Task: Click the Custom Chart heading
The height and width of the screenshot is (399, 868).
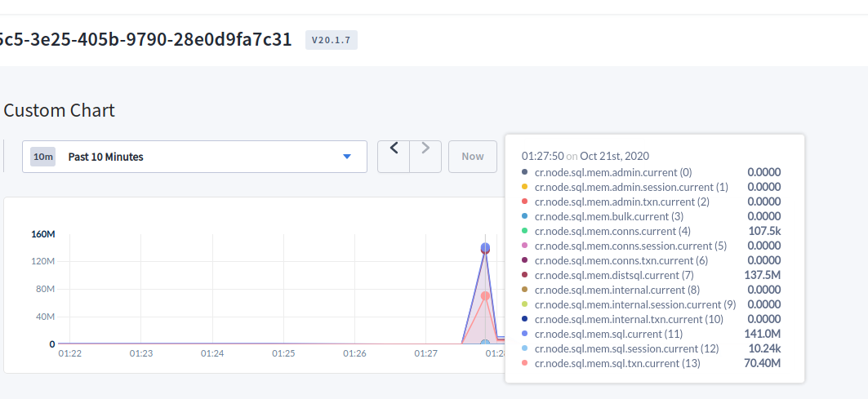Action: coord(60,110)
